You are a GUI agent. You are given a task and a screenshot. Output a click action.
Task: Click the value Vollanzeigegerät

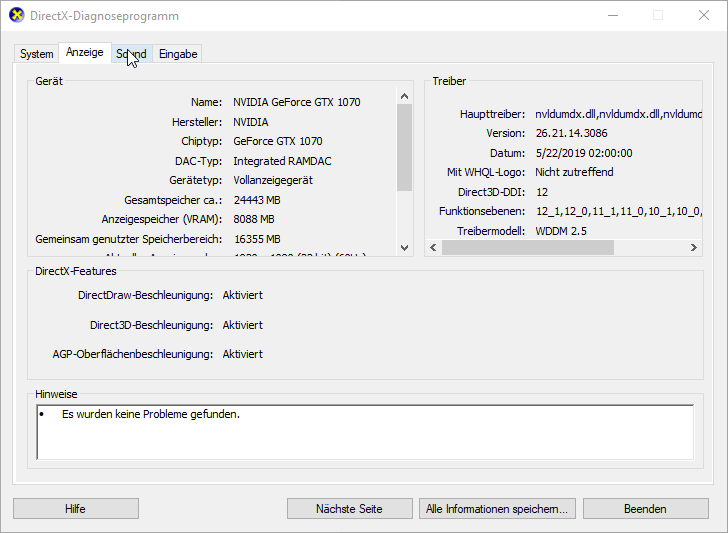tap(273, 180)
